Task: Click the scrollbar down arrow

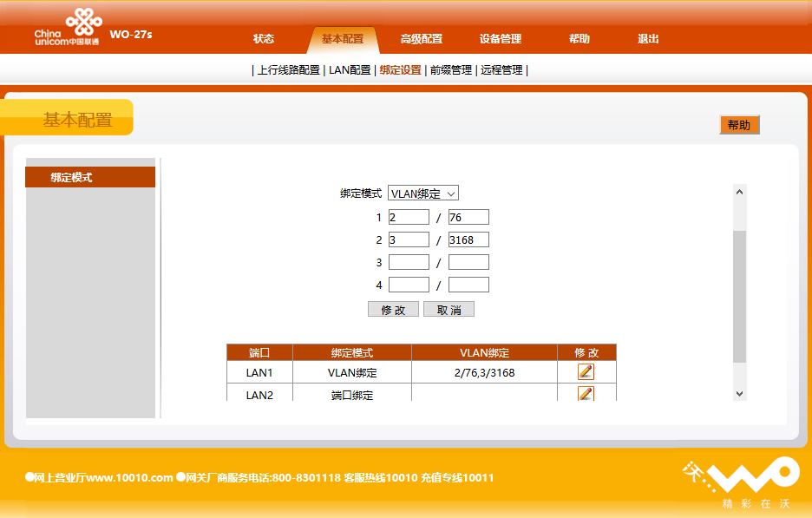Action: point(739,394)
